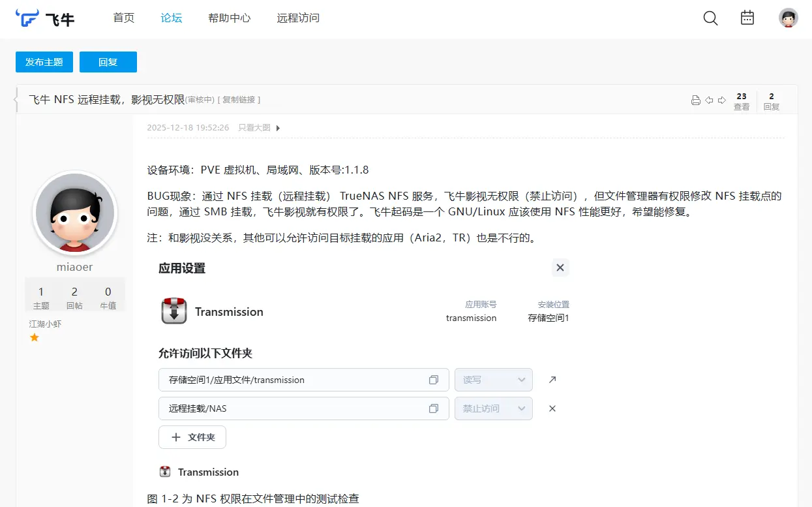This screenshot has height=507, width=812.
Task: Open 远程访问 in navigation bar
Action: pos(298,18)
